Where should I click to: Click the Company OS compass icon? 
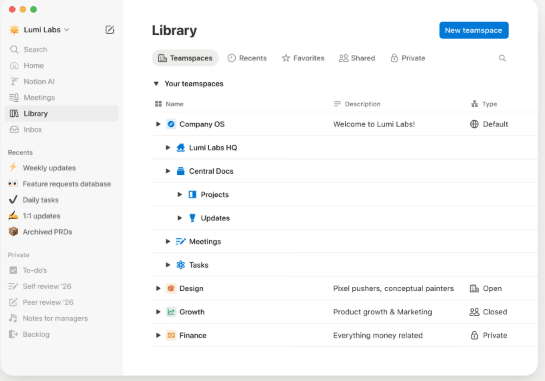point(171,124)
